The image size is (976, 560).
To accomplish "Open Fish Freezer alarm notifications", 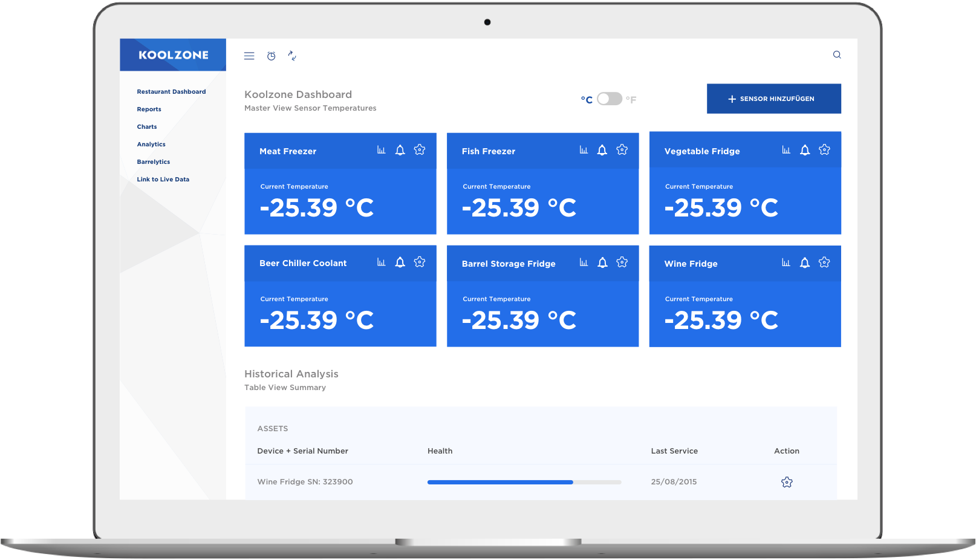I will (602, 150).
